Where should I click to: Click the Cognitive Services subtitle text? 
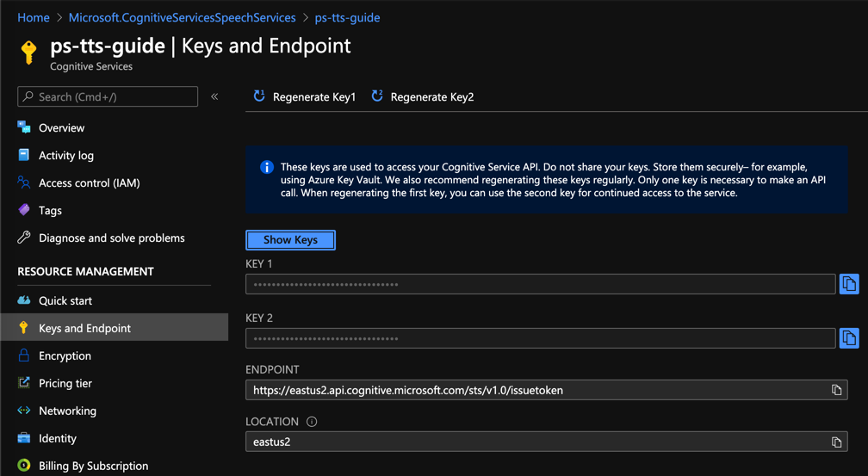tap(91, 66)
